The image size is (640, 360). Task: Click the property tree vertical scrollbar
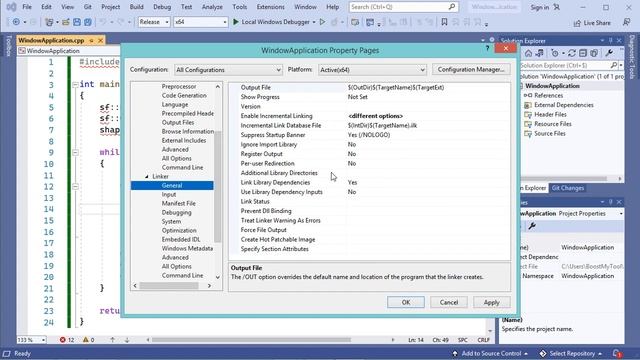[x=218, y=186]
